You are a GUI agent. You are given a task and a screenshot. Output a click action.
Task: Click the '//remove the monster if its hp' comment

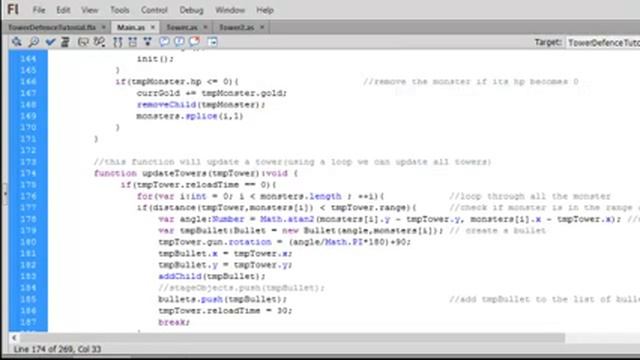(471, 82)
